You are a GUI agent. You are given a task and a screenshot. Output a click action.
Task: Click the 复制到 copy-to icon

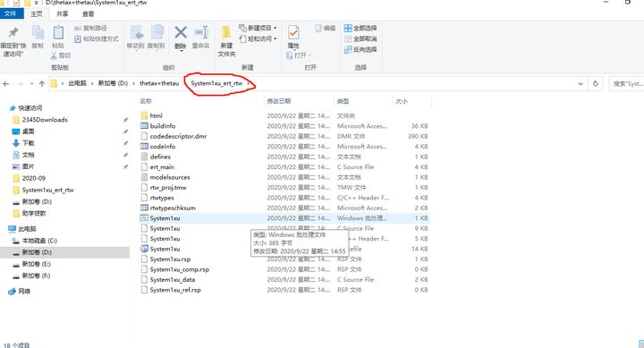pyautogui.click(x=157, y=32)
